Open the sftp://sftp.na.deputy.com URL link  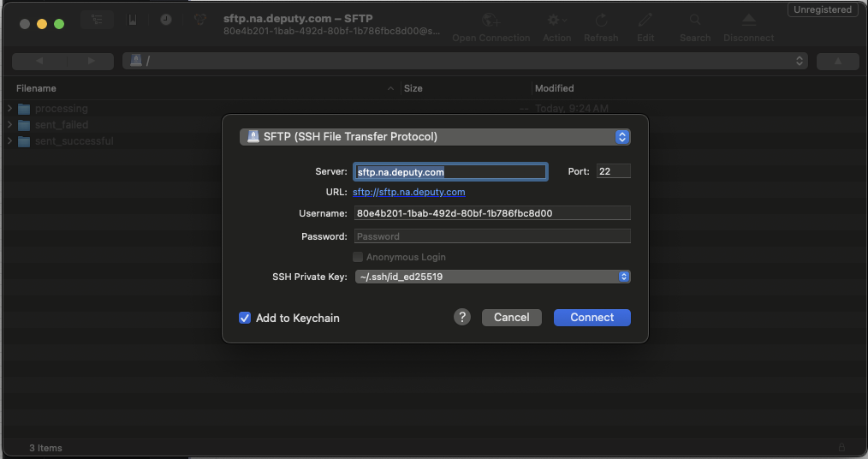pos(408,192)
